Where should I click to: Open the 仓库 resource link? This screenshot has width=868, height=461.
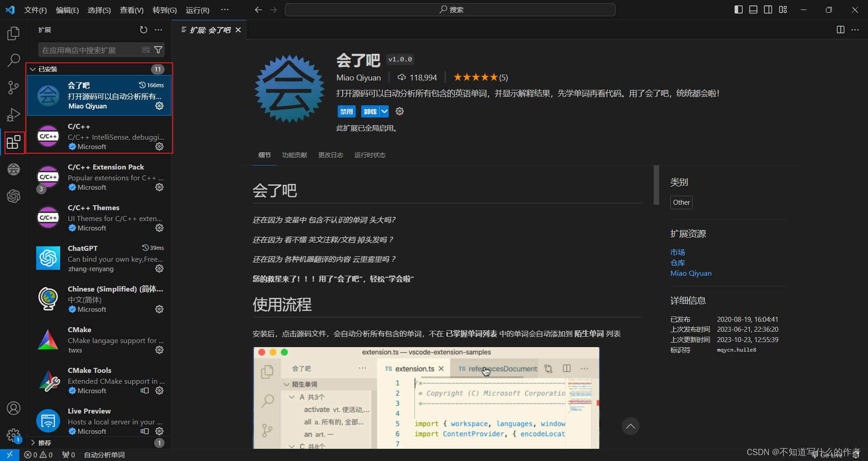click(678, 263)
